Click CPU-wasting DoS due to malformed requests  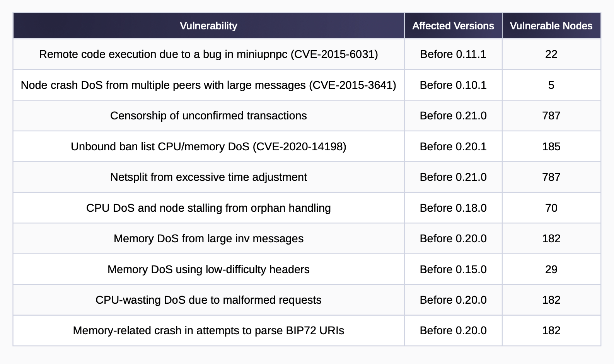[208, 300]
